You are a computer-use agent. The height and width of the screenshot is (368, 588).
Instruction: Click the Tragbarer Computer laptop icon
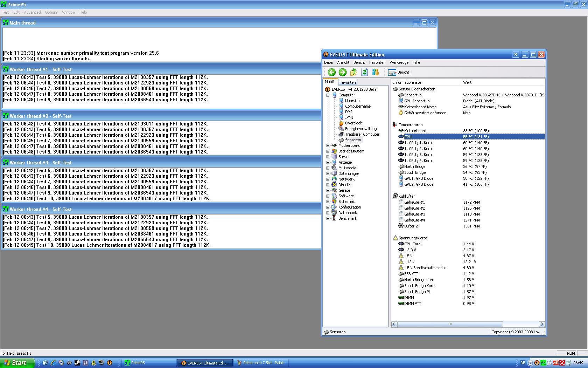point(341,134)
